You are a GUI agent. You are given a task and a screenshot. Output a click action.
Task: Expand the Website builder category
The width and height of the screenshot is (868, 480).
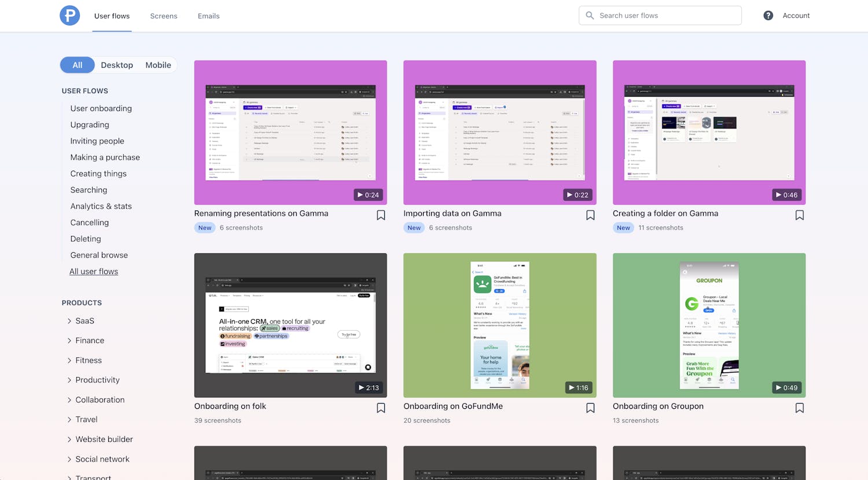coord(104,440)
